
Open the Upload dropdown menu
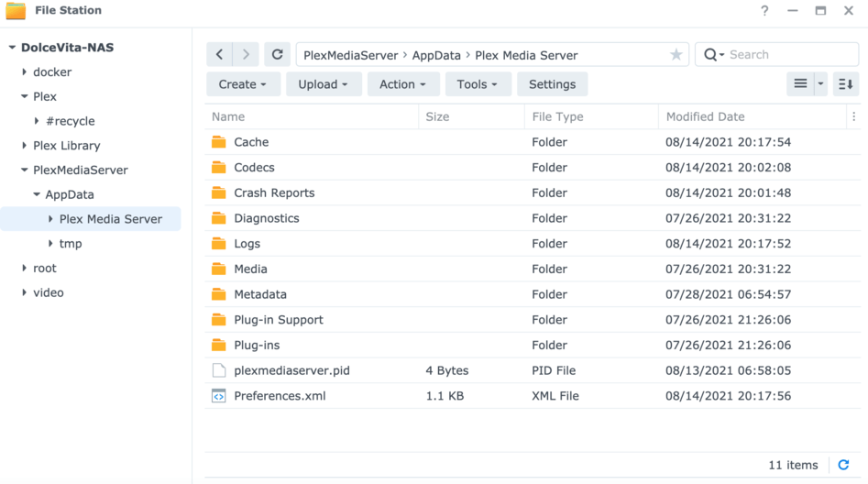[x=324, y=84]
